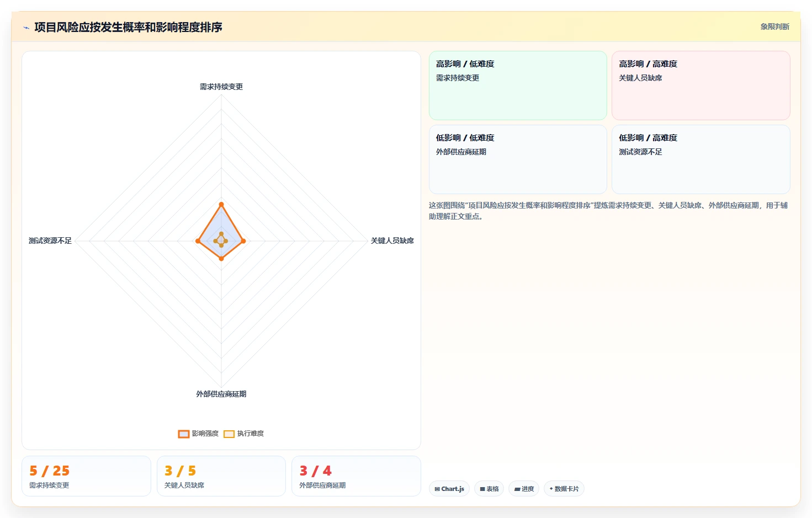Select the Chart.js tag
The width and height of the screenshot is (812, 518).
pos(449,489)
